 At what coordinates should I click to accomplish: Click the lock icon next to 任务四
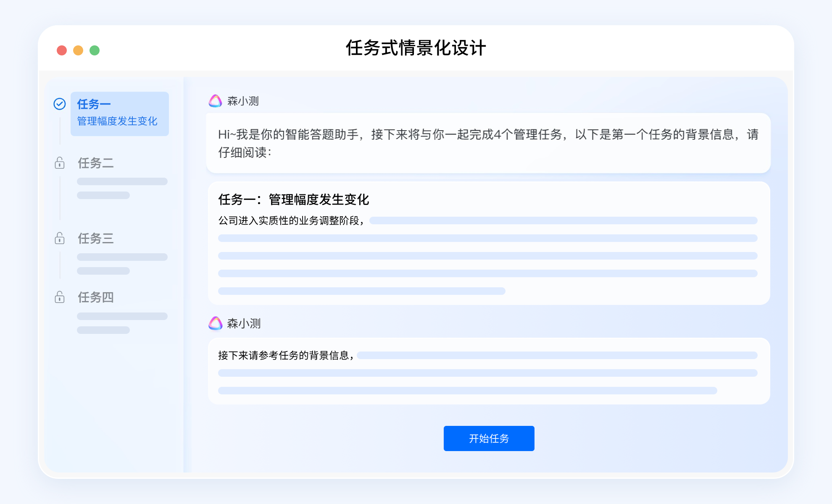point(60,297)
